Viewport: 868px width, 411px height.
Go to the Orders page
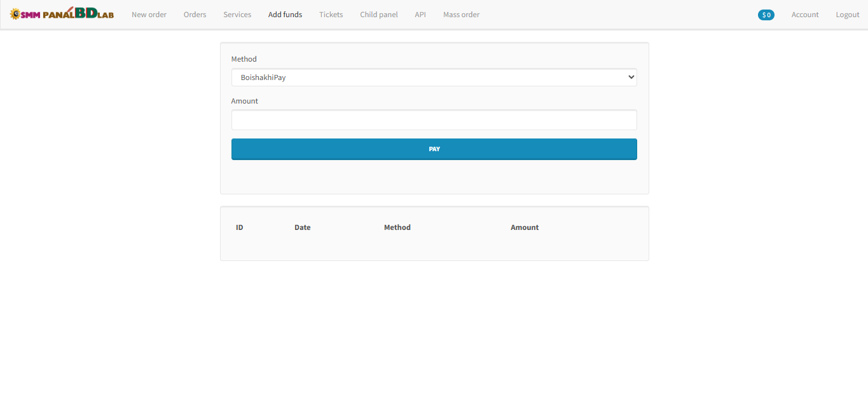(x=195, y=15)
